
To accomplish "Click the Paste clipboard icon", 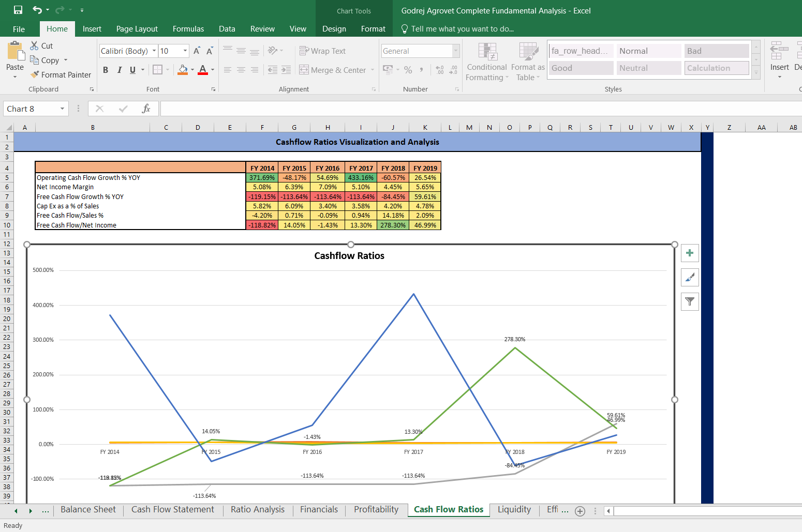I will 15,52.
